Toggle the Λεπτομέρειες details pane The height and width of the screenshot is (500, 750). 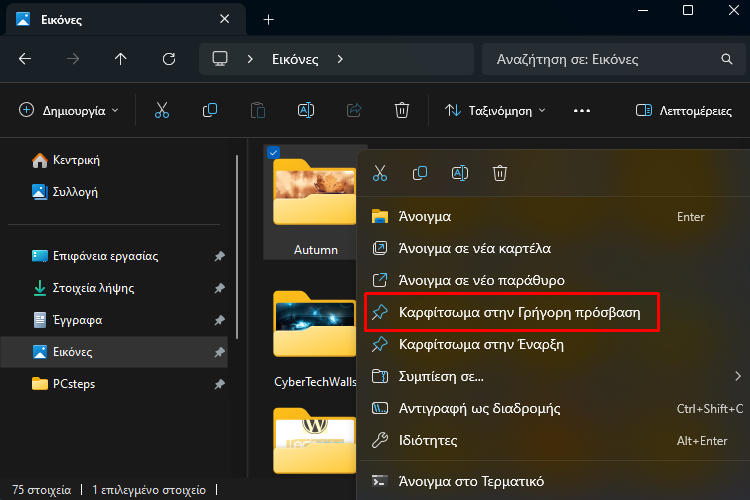[x=684, y=111]
